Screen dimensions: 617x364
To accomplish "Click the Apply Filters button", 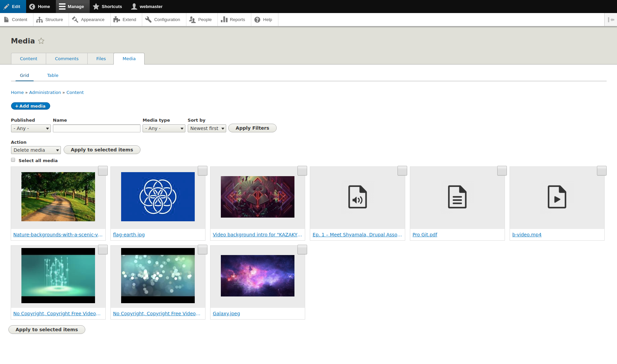I will pyautogui.click(x=252, y=128).
